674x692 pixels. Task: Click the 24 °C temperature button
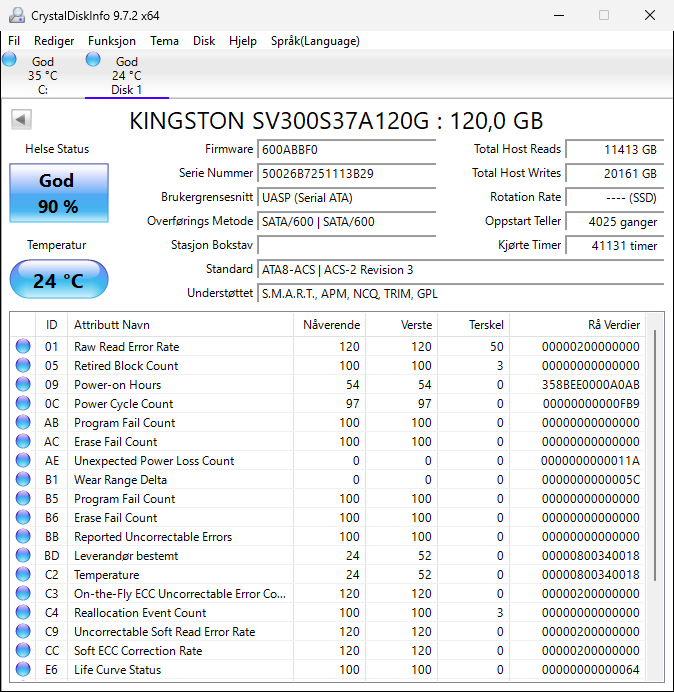pos(59,279)
